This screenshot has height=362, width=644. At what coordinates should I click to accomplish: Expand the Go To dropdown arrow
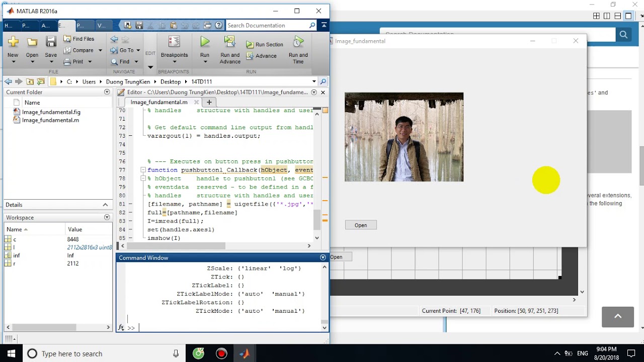tap(138, 50)
